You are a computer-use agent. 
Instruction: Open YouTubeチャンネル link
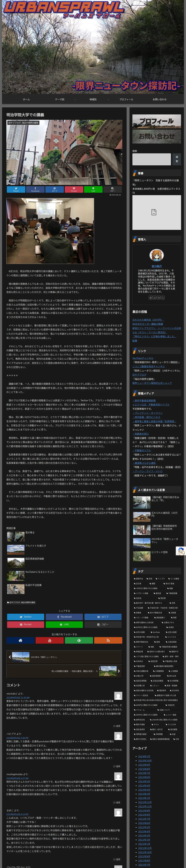point(143,358)
